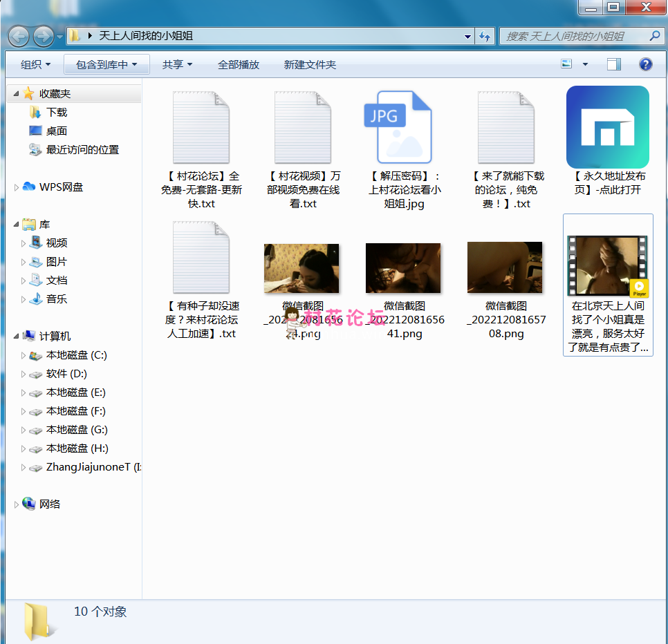
Task: Click the Forward navigation arrow
Action: pos(43,36)
